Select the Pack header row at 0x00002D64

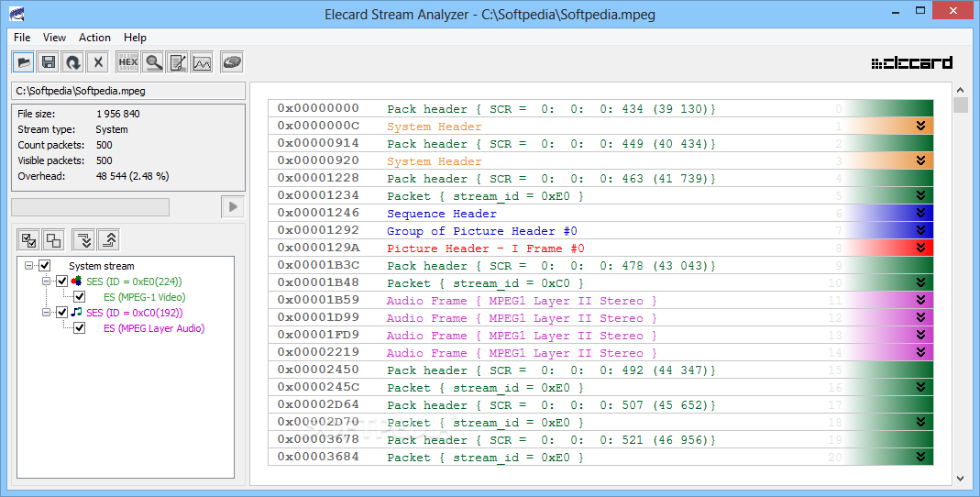tap(600, 405)
